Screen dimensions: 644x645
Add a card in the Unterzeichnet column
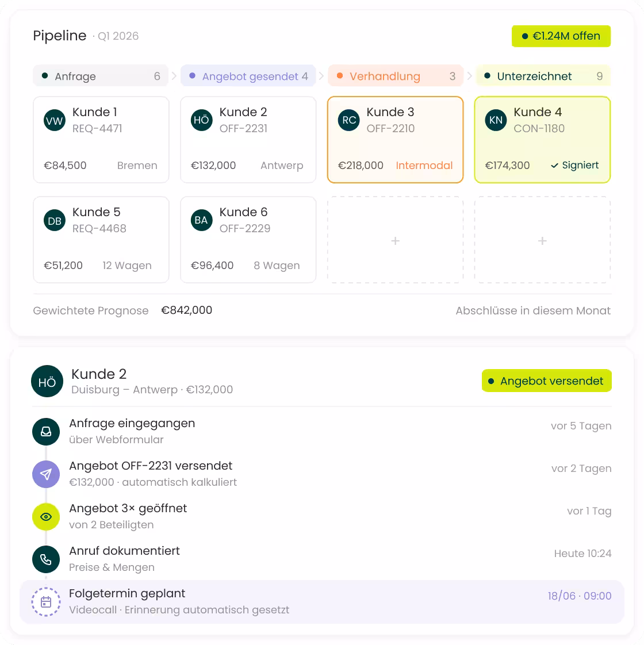[x=542, y=240]
